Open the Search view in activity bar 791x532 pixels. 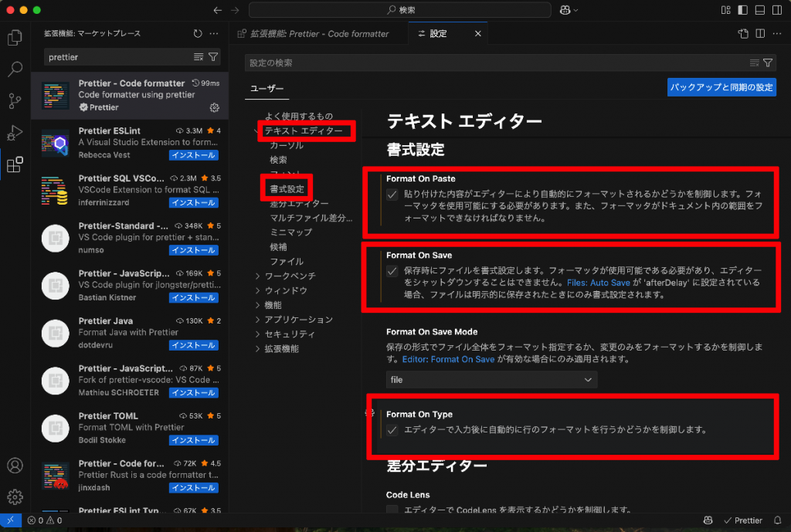pyautogui.click(x=15, y=69)
